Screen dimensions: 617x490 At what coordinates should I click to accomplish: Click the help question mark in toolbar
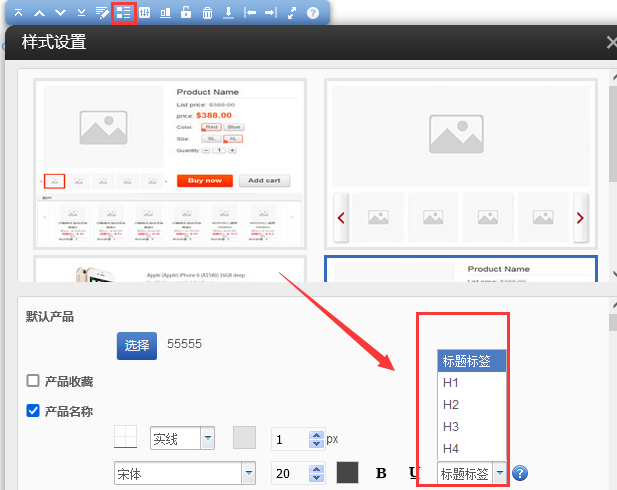click(313, 13)
